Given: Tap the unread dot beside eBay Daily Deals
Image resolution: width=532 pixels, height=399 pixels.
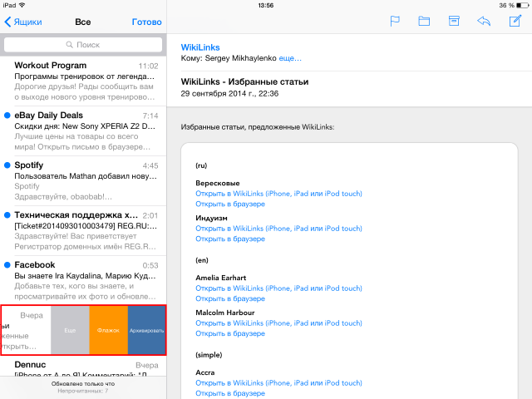Looking at the screenshot, I should [7, 116].
